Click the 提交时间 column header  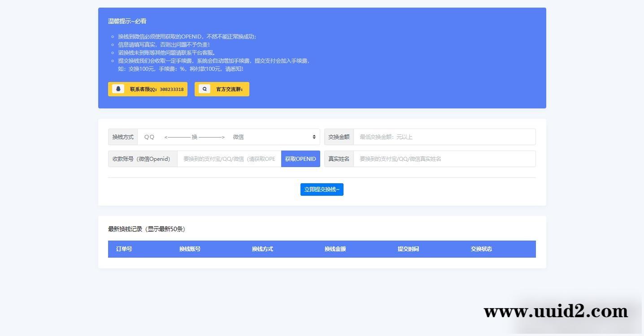click(x=408, y=249)
